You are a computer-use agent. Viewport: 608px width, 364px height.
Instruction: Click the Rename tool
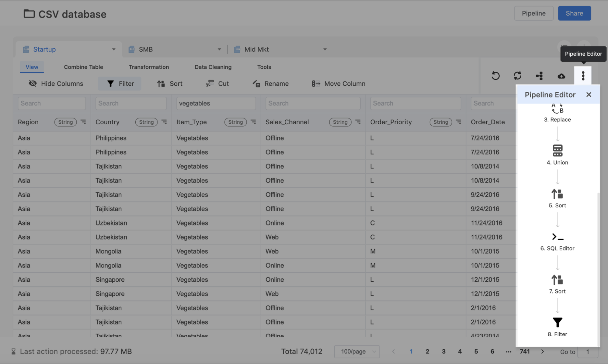point(270,84)
